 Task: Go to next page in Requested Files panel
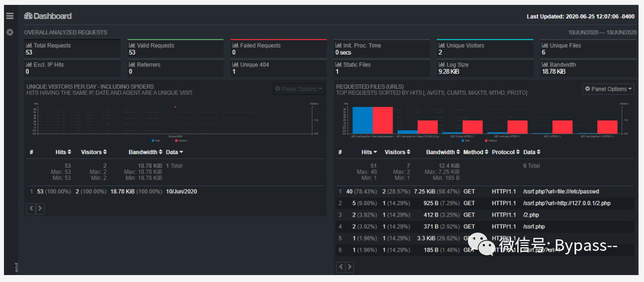pyautogui.click(x=350, y=268)
